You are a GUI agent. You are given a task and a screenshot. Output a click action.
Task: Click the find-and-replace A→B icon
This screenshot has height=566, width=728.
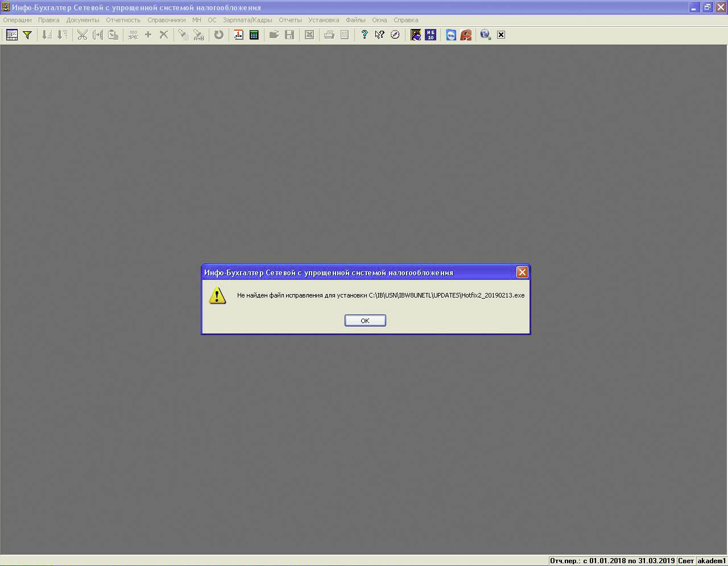tap(198, 35)
